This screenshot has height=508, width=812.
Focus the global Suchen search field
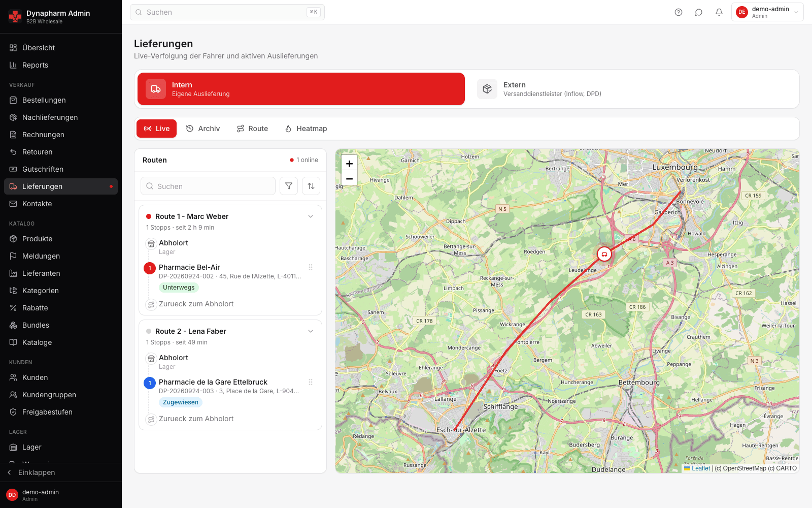point(227,12)
